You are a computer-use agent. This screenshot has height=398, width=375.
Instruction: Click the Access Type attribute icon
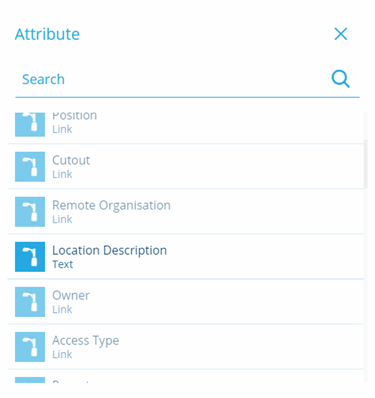click(x=30, y=347)
